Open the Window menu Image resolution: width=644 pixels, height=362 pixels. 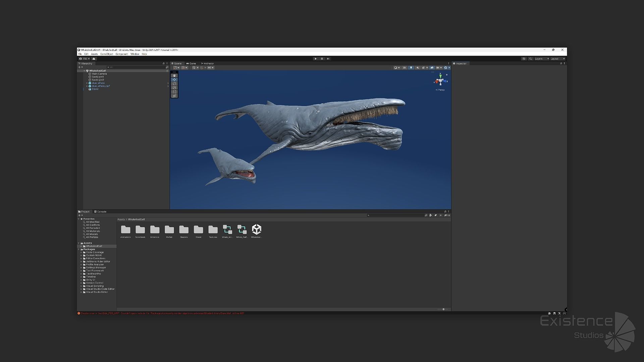point(135,54)
